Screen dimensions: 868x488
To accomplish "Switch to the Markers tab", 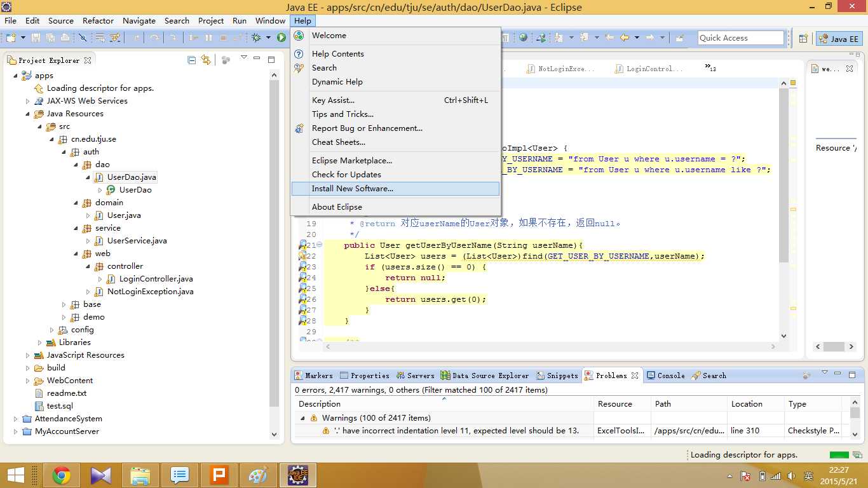I will coord(314,376).
